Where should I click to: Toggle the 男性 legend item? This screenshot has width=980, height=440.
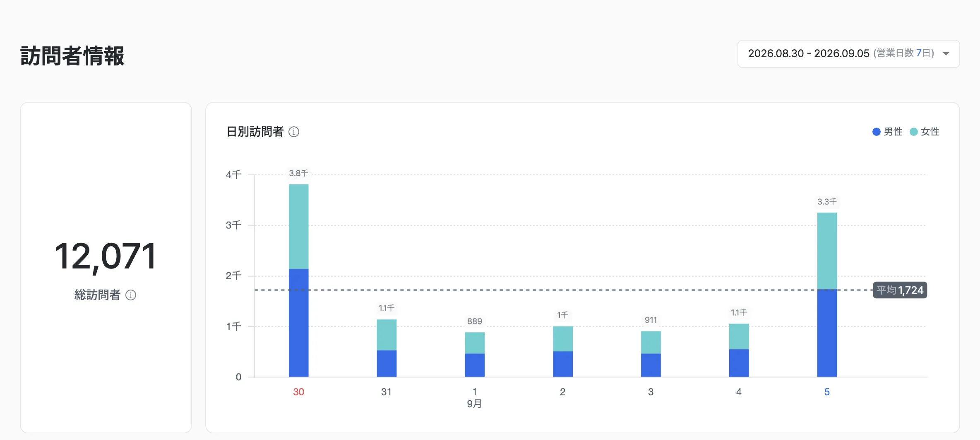pyautogui.click(x=887, y=132)
